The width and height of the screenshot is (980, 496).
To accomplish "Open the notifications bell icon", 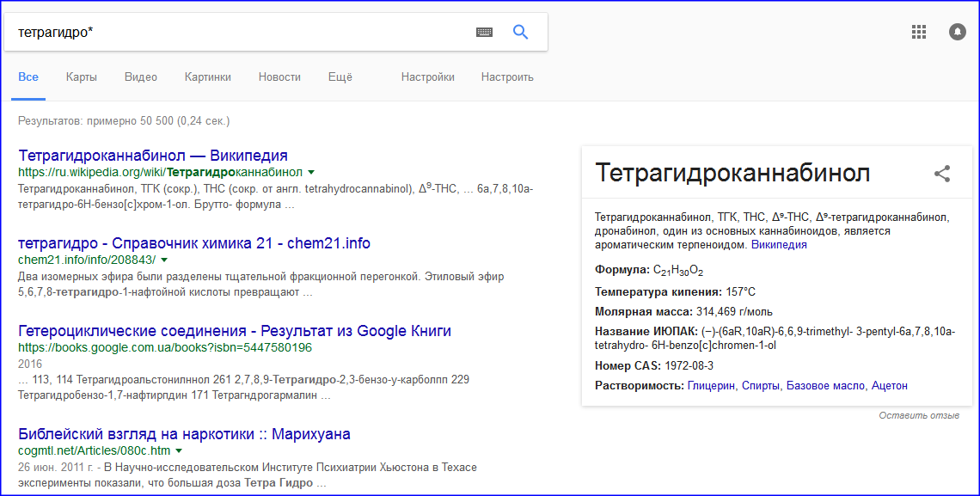I will 957,32.
